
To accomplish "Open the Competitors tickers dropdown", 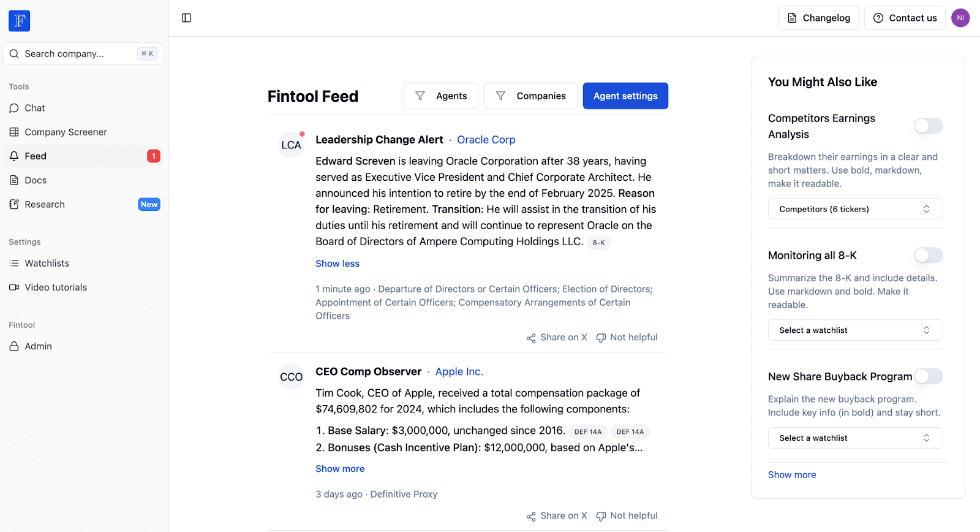I will 855,208.
